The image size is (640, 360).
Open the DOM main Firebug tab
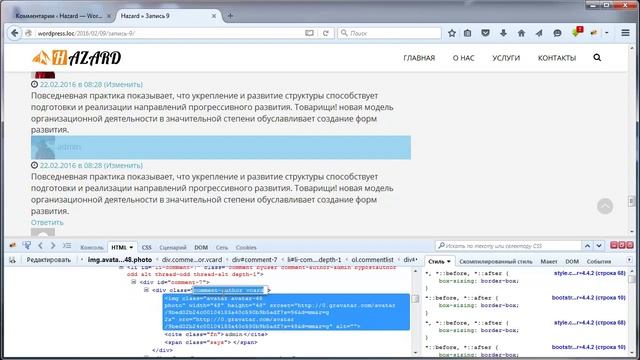tap(201, 247)
